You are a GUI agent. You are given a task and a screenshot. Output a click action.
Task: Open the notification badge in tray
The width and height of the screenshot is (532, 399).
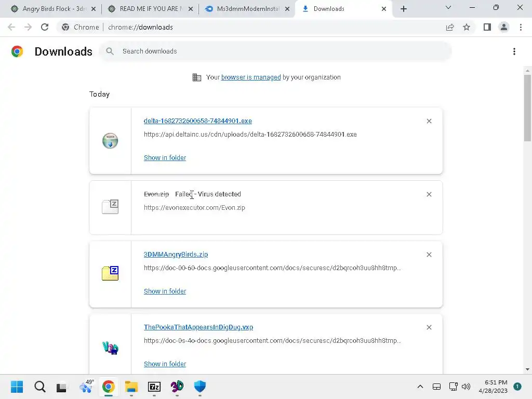(x=517, y=387)
